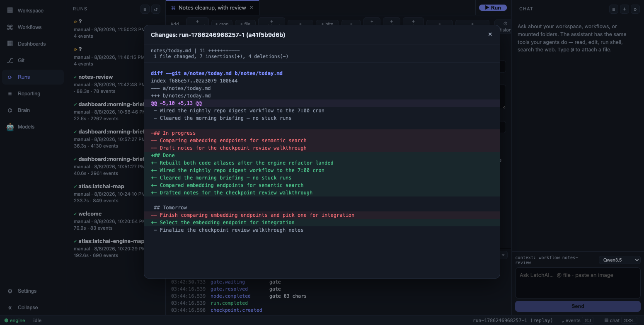This screenshot has width=644, height=325.
Task: Click the workflow icon on Notes cleanup tab
Action: coord(173,7)
